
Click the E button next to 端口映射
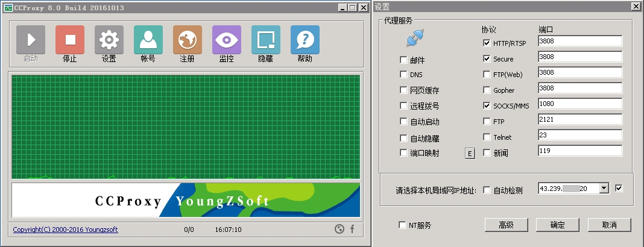[x=470, y=154]
